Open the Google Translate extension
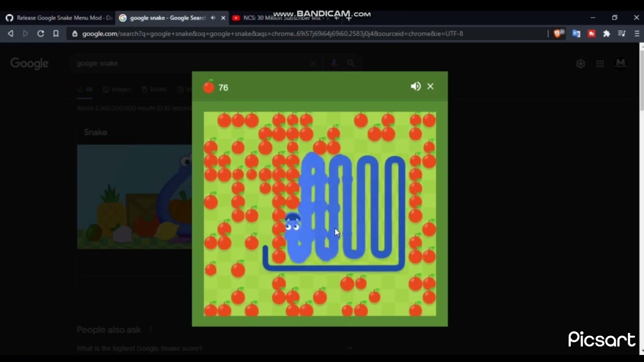The height and width of the screenshot is (362, 644). [x=577, y=34]
